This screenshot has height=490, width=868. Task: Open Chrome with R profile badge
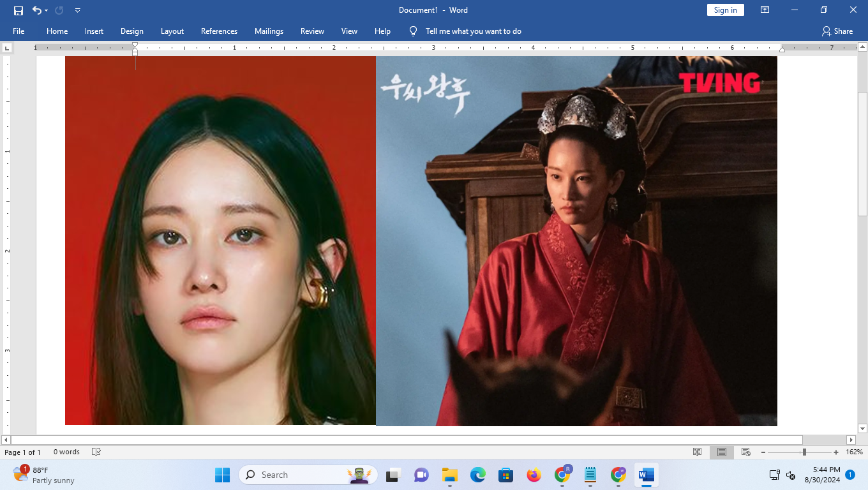point(562,475)
